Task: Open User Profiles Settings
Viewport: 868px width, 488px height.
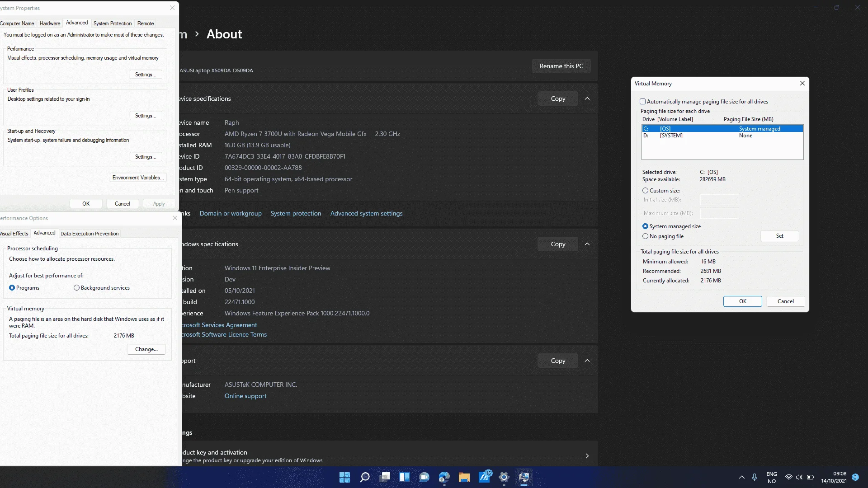Action: tap(146, 116)
